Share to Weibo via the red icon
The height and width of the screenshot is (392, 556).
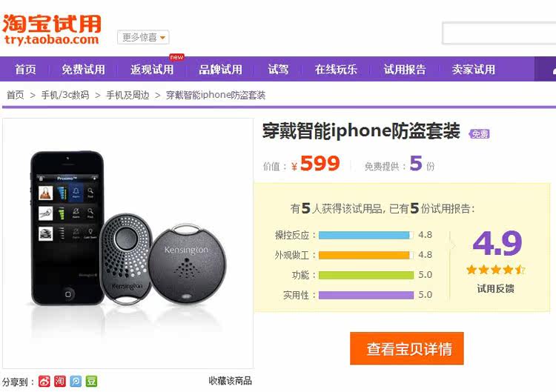(x=44, y=381)
